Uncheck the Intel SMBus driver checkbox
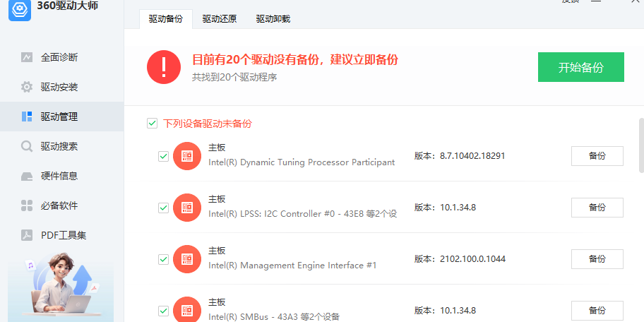This screenshot has width=644, height=322. (x=163, y=311)
